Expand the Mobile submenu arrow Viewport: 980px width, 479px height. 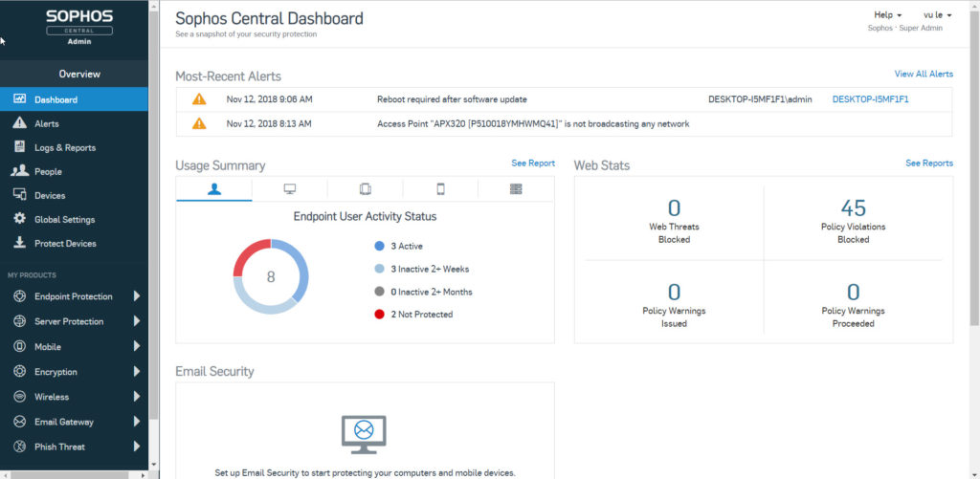[137, 346]
